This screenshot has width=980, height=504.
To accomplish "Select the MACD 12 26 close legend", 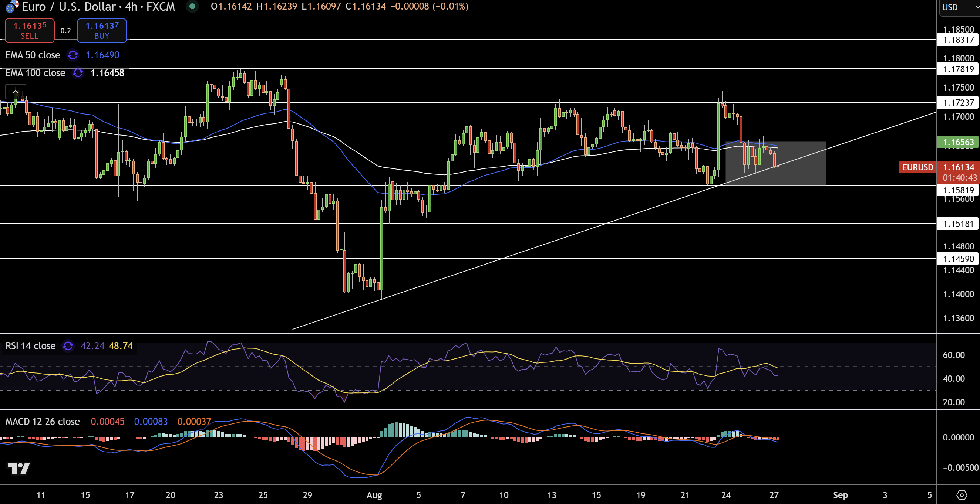I will tap(42, 422).
